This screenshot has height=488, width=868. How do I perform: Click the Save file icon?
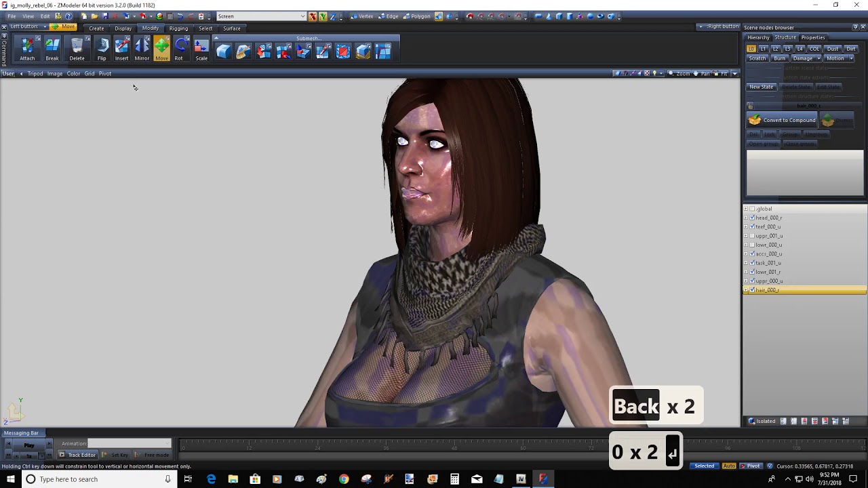pyautogui.click(x=105, y=16)
